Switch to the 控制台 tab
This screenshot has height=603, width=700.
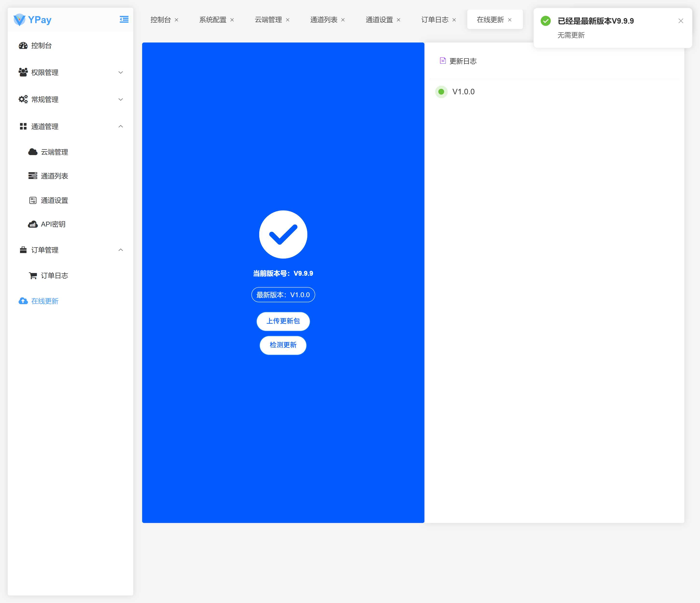click(161, 20)
